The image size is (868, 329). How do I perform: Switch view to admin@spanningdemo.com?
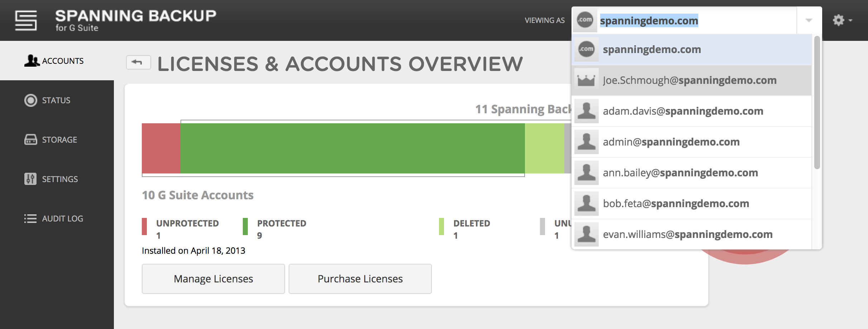tap(692, 142)
